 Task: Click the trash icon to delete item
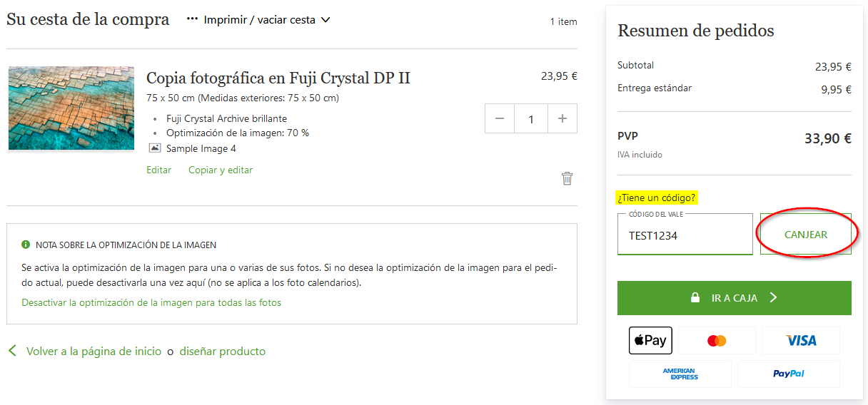pyautogui.click(x=567, y=178)
